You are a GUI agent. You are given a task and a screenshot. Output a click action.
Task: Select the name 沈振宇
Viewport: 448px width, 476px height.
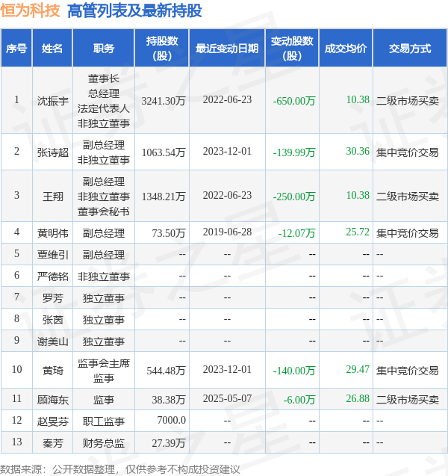(x=53, y=101)
